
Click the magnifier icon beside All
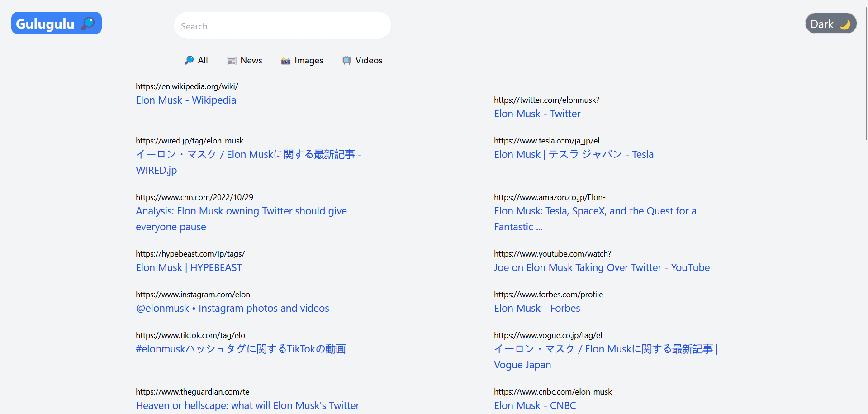coord(189,60)
